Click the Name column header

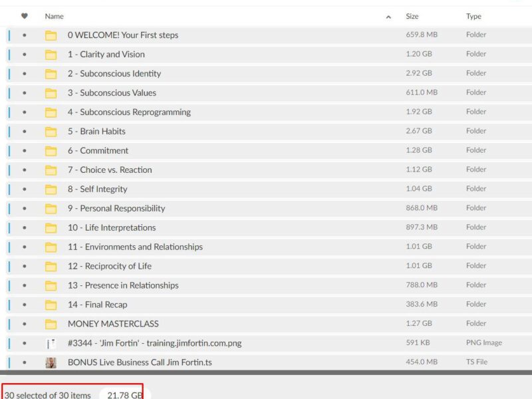tap(55, 17)
